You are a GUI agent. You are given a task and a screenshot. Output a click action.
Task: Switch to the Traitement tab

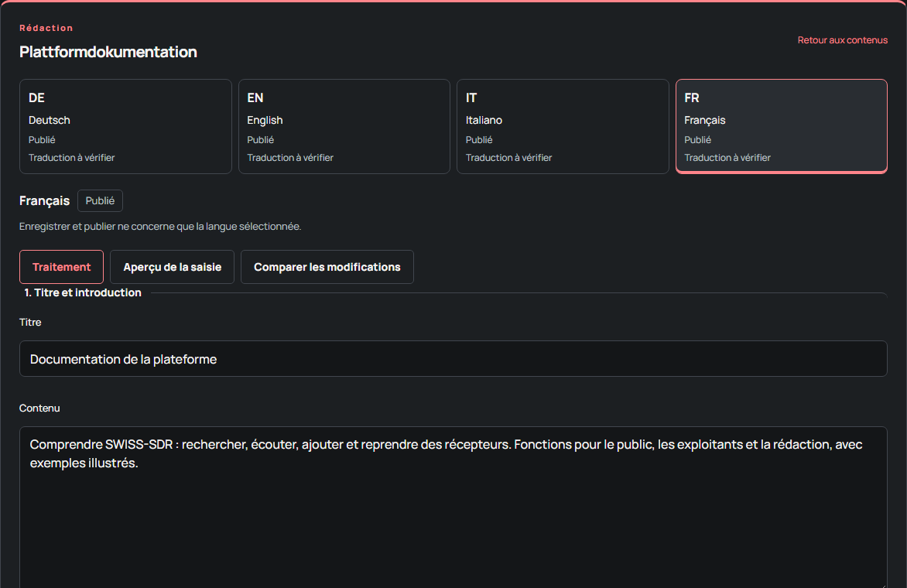click(61, 267)
